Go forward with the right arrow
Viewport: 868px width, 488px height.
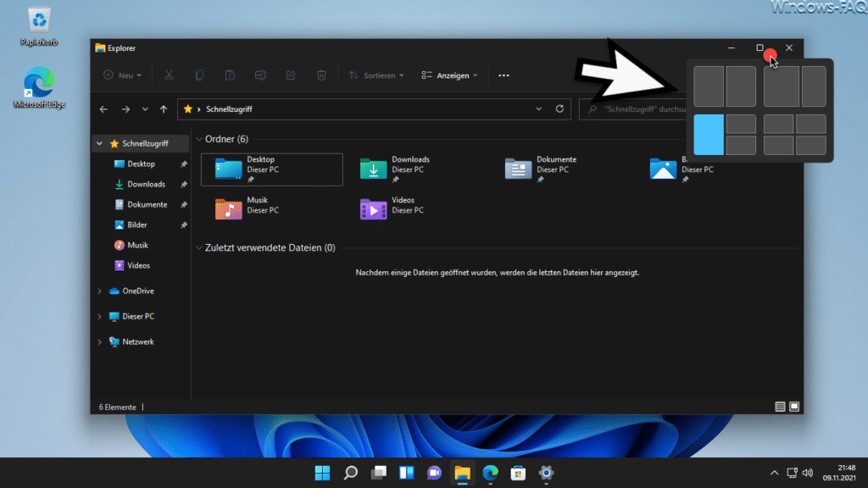click(125, 109)
